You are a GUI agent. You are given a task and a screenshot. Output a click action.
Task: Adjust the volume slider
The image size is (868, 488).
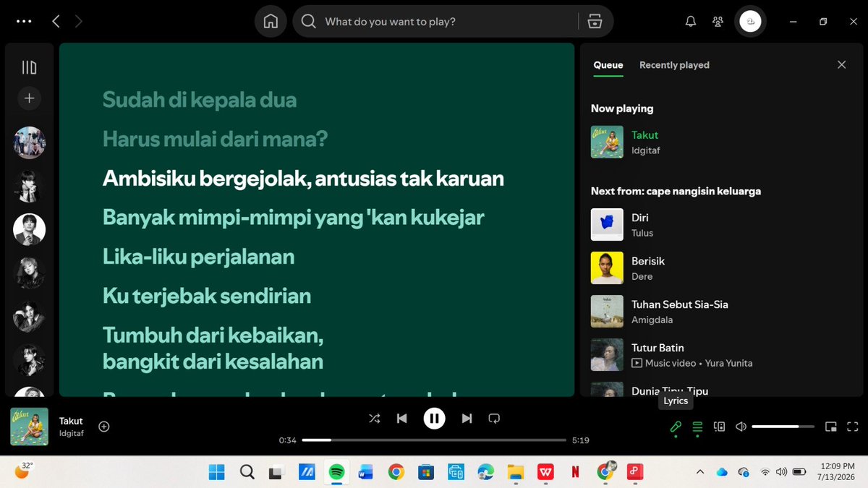pos(783,427)
